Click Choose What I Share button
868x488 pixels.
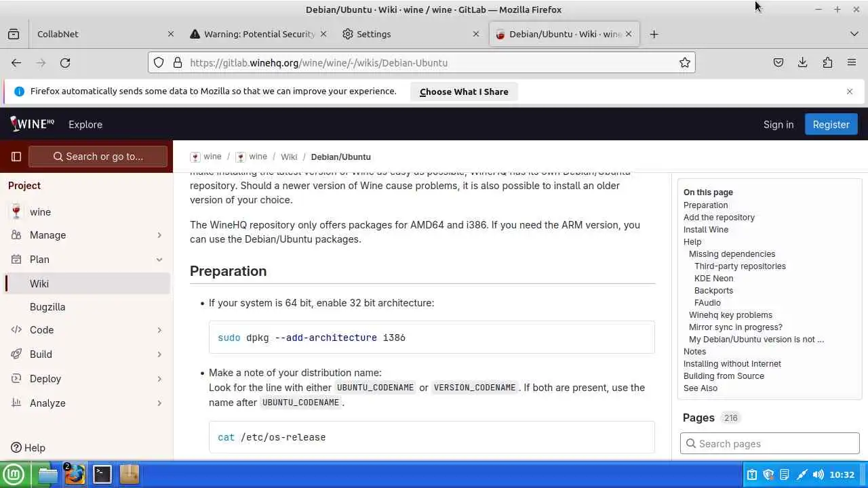(464, 91)
